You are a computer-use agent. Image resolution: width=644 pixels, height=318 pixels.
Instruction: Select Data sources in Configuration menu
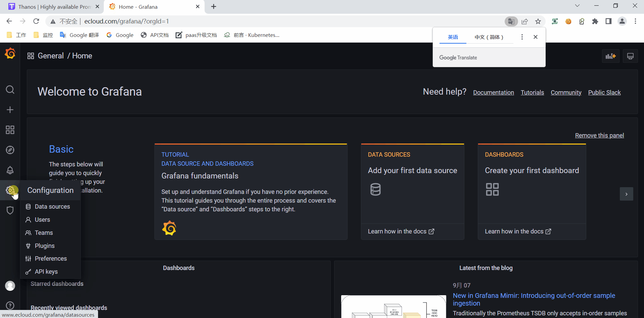tap(50, 207)
